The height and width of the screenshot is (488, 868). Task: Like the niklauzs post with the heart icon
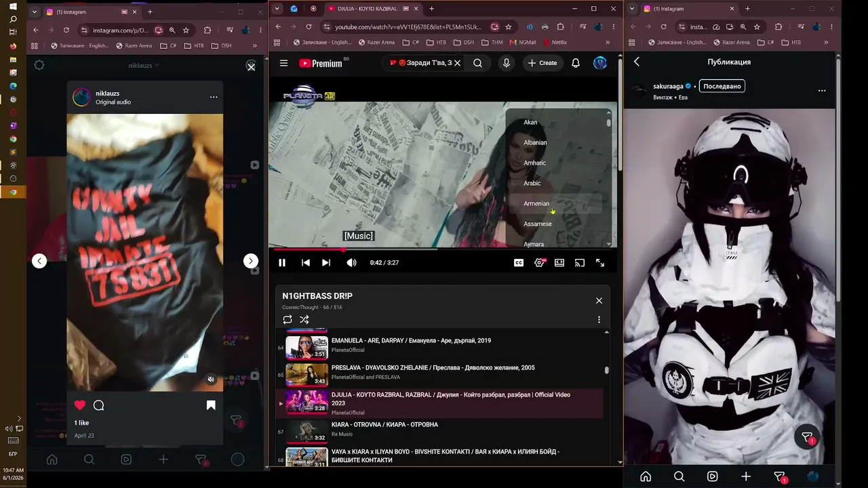click(80, 405)
